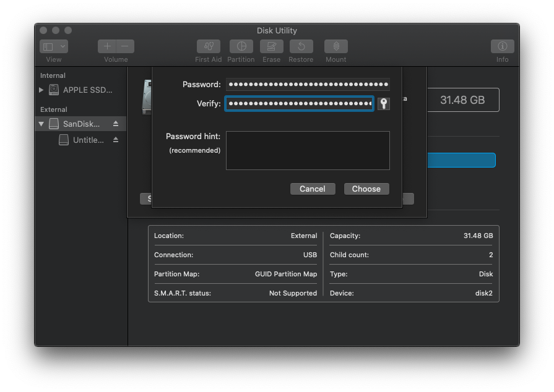The width and height of the screenshot is (554, 392).
Task: Click the add Volume icon
Action: click(x=106, y=46)
